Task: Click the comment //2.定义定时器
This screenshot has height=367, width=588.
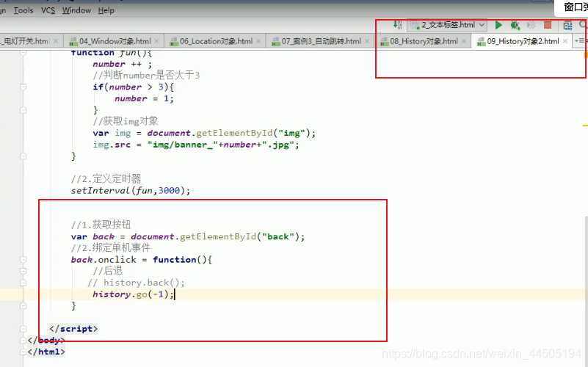Action: coord(106,179)
